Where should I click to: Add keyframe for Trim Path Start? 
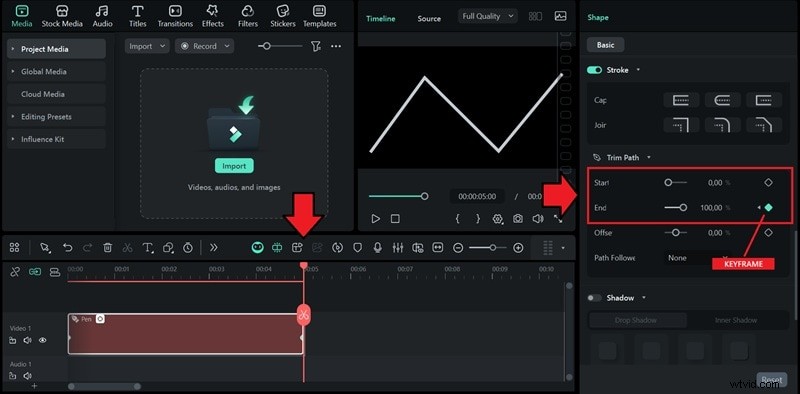768,182
